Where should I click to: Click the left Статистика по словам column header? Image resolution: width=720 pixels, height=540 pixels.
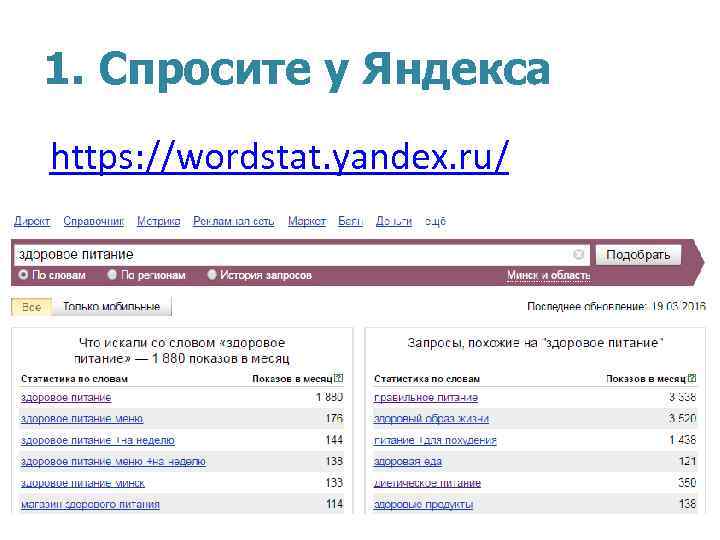point(74,379)
